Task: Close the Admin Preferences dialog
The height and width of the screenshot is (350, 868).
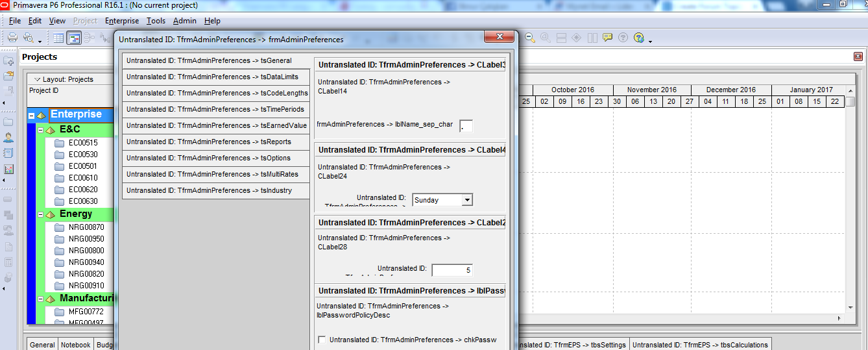Action: coord(500,37)
